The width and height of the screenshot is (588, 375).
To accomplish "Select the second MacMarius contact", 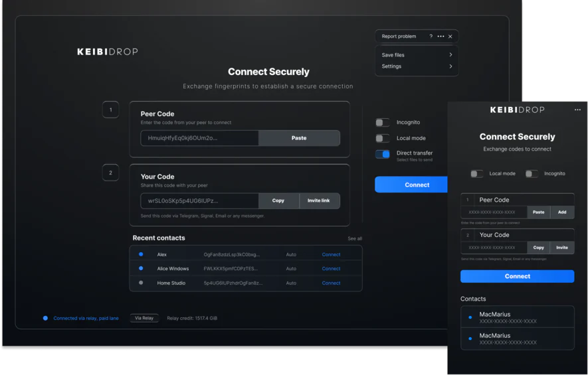I will point(517,338).
